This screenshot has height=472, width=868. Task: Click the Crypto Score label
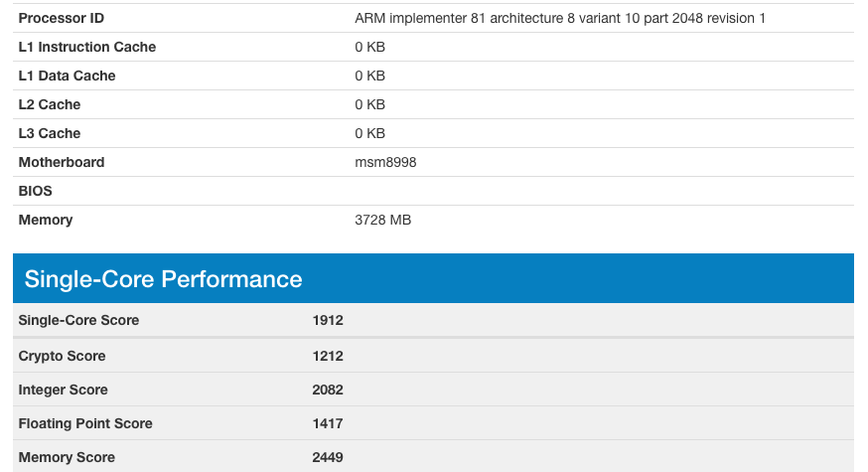[x=62, y=356]
